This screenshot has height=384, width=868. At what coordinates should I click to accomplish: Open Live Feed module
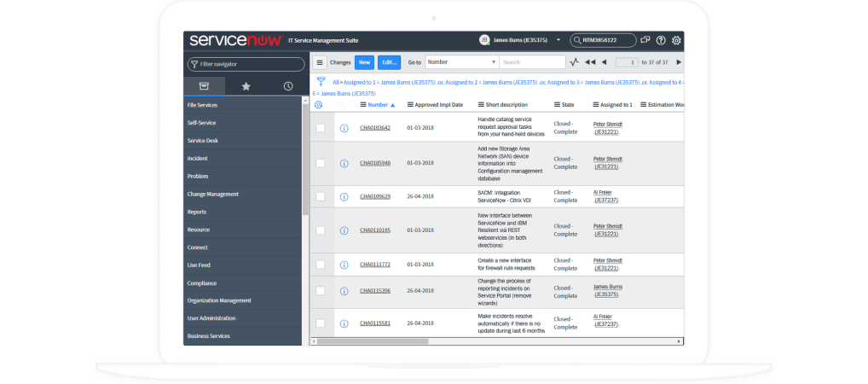tap(243, 265)
